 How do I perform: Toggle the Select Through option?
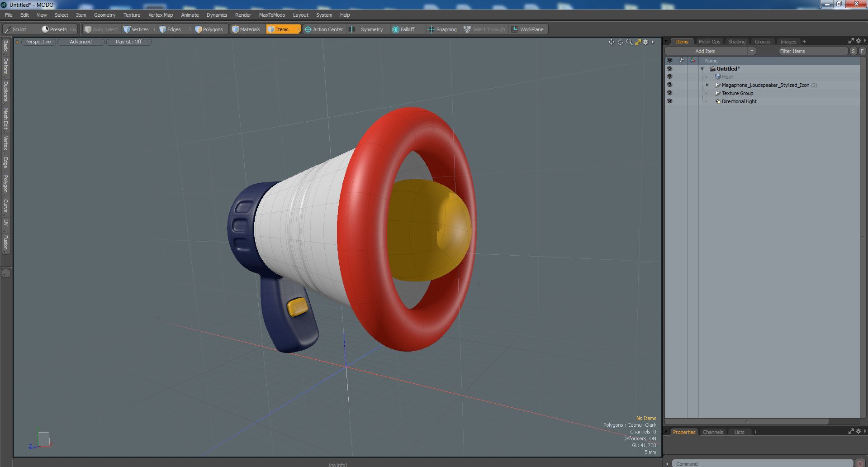tap(485, 29)
